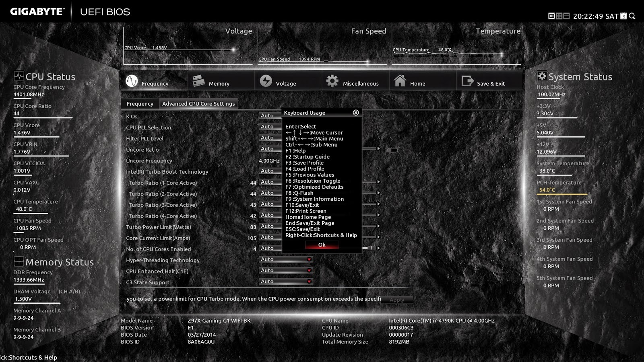This screenshot has height=362, width=644.
Task: Click the grid view icon in top bar
Action: point(559,16)
